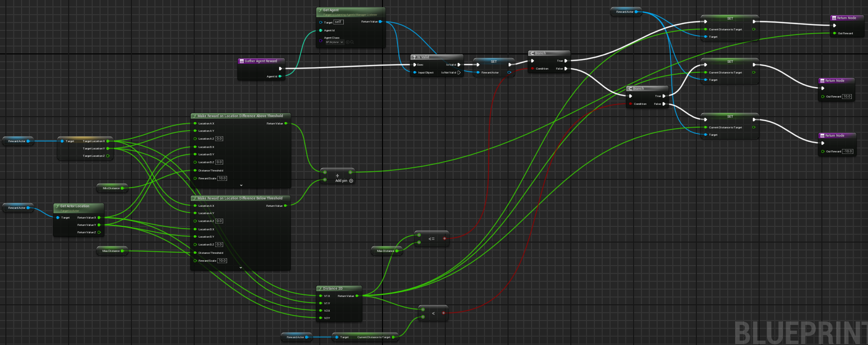
Task: Click the Target Location Z output pin
Action: pyautogui.click(x=107, y=156)
